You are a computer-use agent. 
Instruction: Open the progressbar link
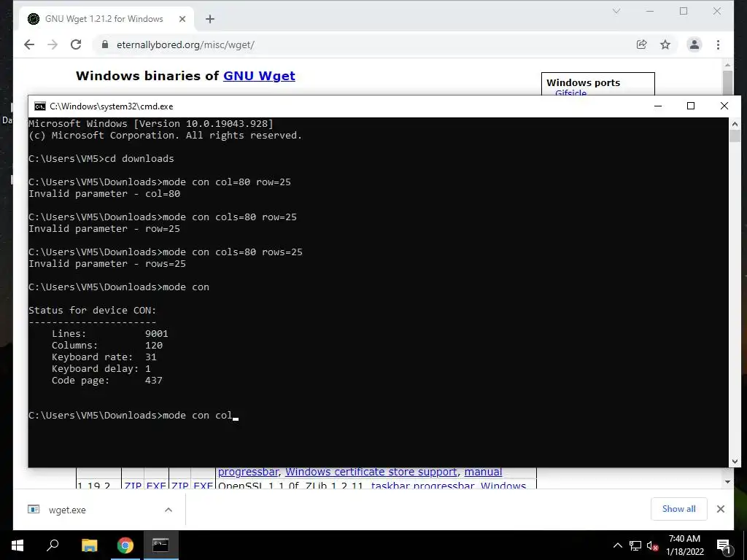tap(248, 472)
